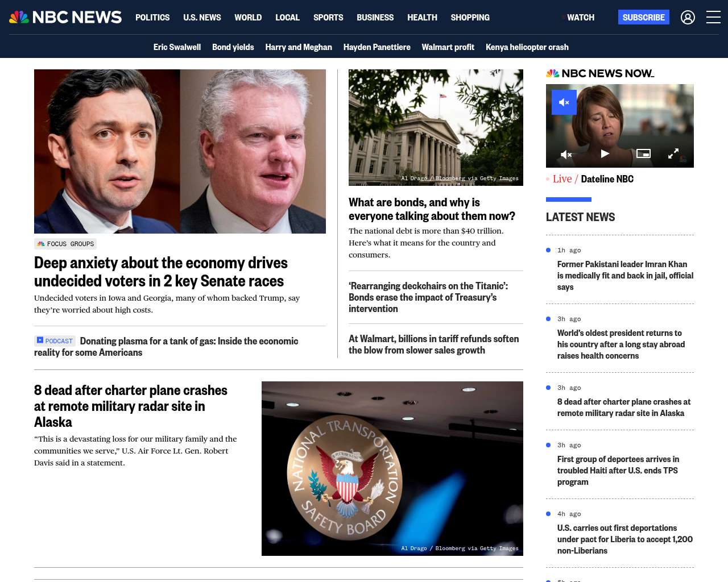Click the '4h ago' timestamp

click(569, 514)
